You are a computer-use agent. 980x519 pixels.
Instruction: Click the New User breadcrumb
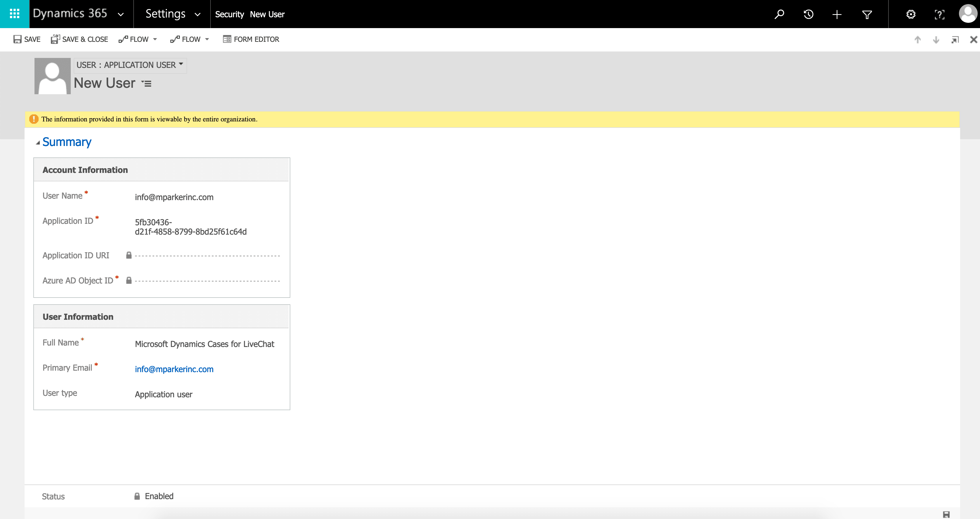click(267, 14)
